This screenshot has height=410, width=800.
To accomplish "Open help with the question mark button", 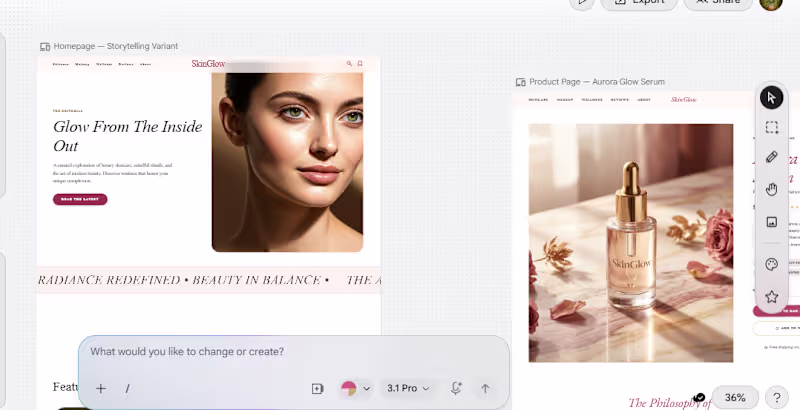I will tap(777, 398).
